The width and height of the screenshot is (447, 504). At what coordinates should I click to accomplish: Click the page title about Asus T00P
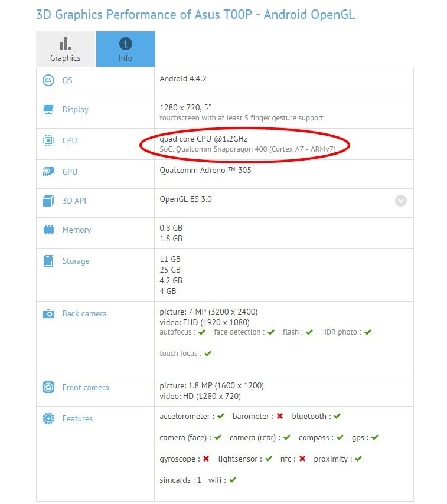point(195,15)
